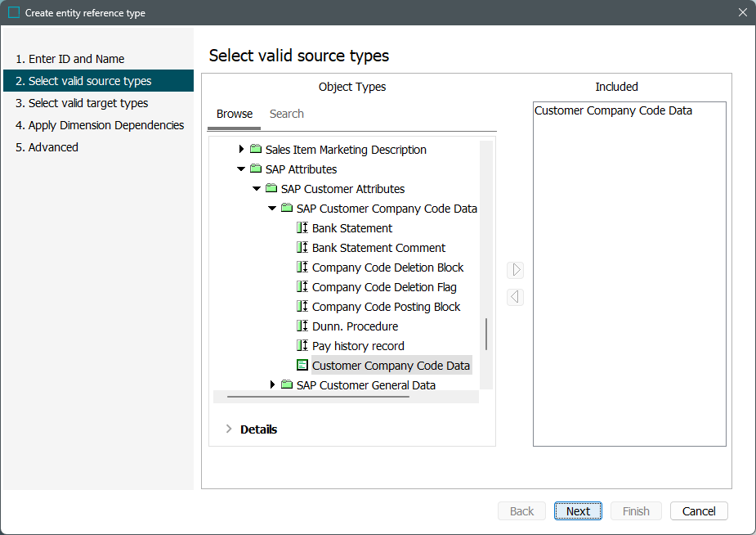Select Customer Company Code Data in Included list
This screenshot has height=535, width=756.
(x=613, y=110)
